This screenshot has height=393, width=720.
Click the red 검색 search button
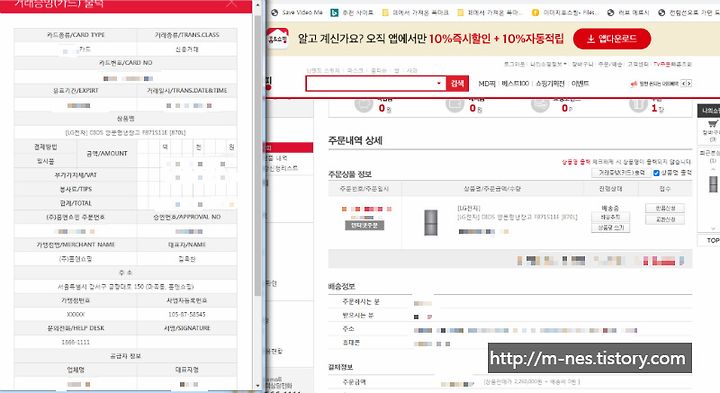point(457,84)
